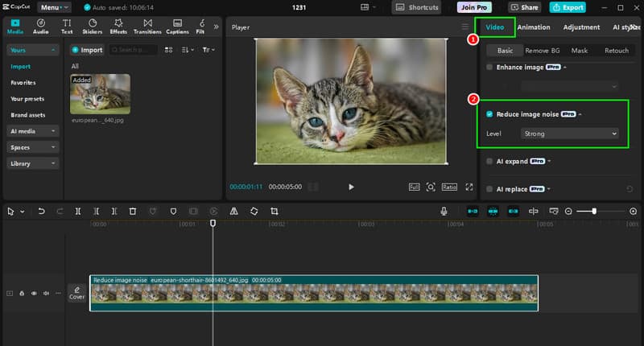Image resolution: width=644 pixels, height=346 pixels.
Task: Open the Audio panel
Action: point(41,27)
